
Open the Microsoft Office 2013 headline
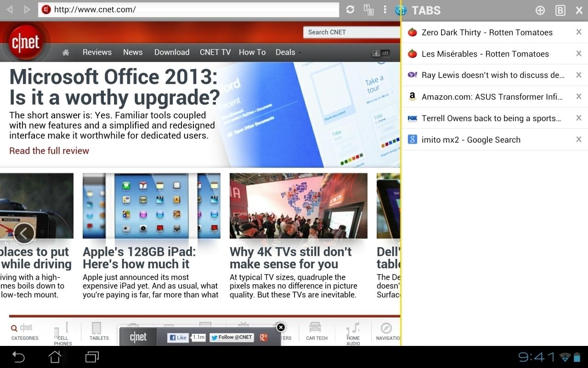114,87
